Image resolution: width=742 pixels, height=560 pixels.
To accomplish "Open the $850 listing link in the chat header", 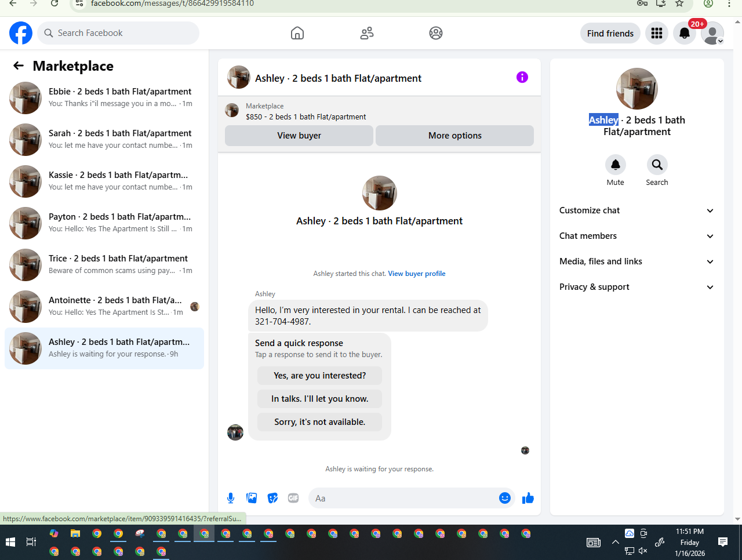I will click(x=306, y=117).
